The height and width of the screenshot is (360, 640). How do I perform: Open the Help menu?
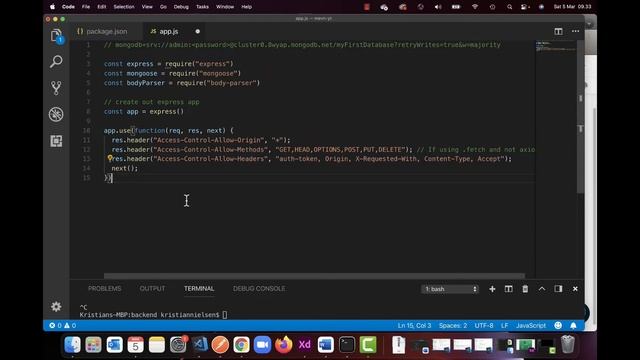(x=247, y=7)
